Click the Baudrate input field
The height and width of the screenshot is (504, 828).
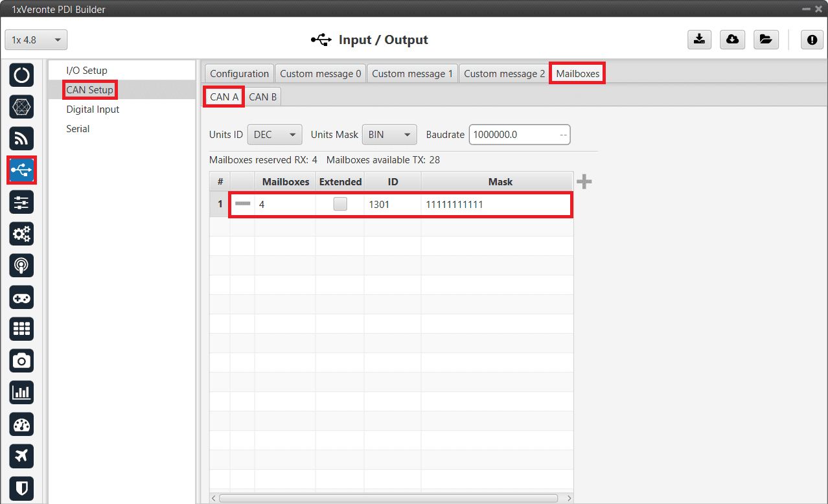click(x=520, y=135)
